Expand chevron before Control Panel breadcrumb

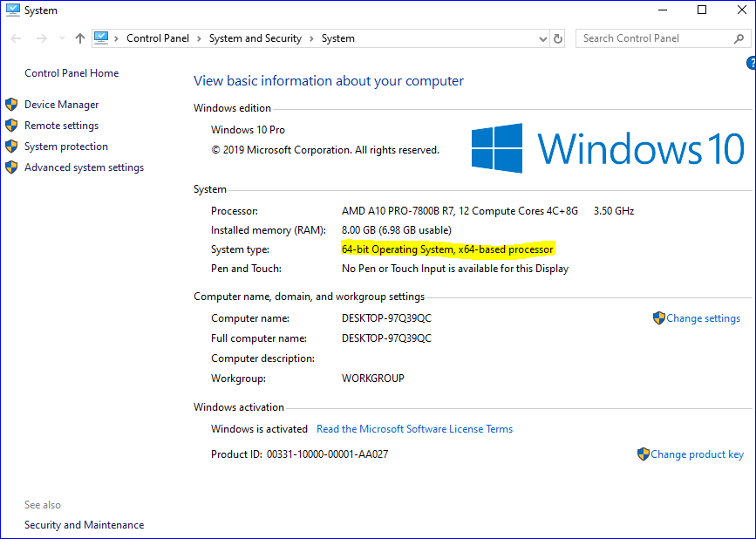[116, 38]
